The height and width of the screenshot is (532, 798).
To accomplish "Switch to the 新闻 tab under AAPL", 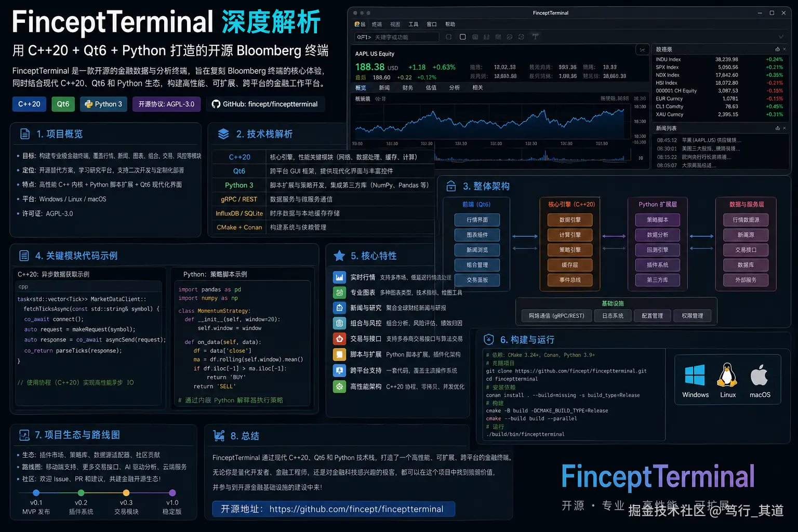I will coord(384,88).
